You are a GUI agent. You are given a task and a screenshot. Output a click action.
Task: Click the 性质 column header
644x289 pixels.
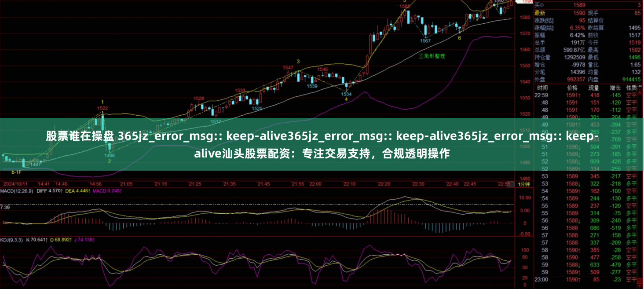tap(632, 87)
